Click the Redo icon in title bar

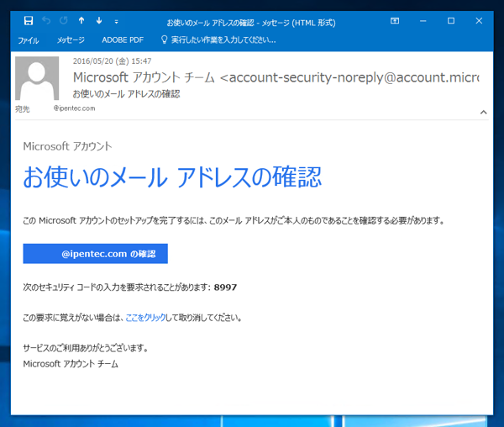click(x=64, y=21)
